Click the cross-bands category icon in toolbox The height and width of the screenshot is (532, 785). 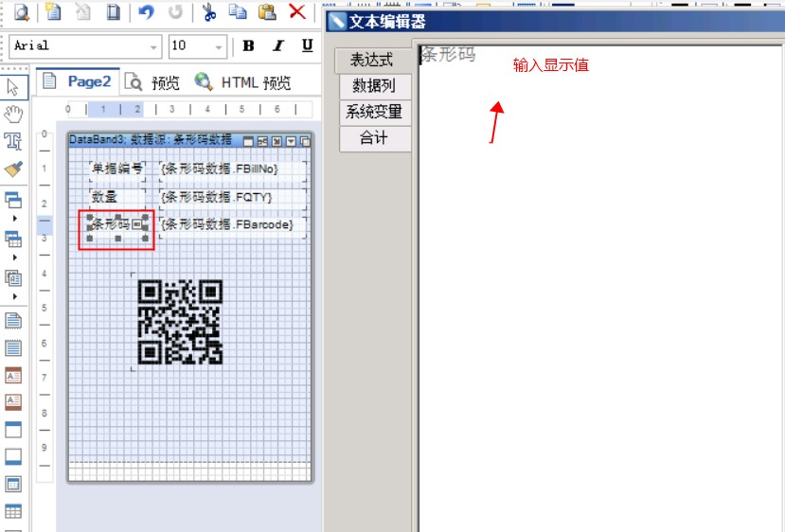click(x=13, y=239)
